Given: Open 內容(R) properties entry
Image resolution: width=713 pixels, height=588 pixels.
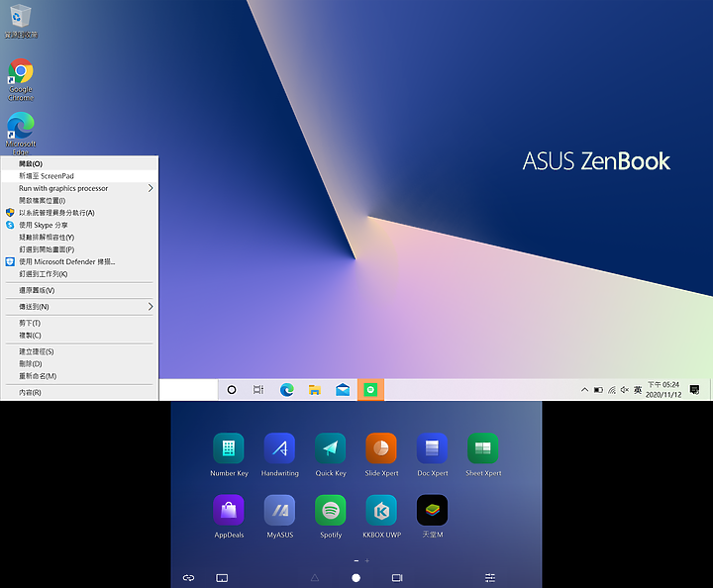Looking at the screenshot, I should 79,393.
